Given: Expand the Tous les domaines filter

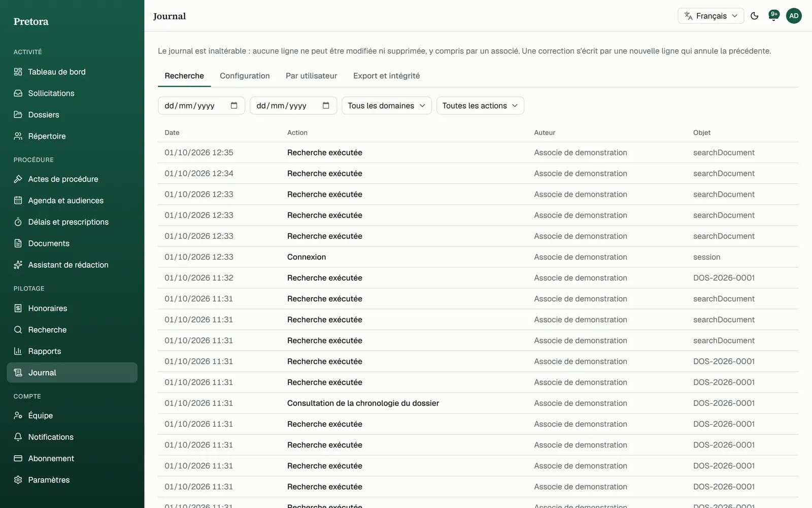Looking at the screenshot, I should 386,106.
